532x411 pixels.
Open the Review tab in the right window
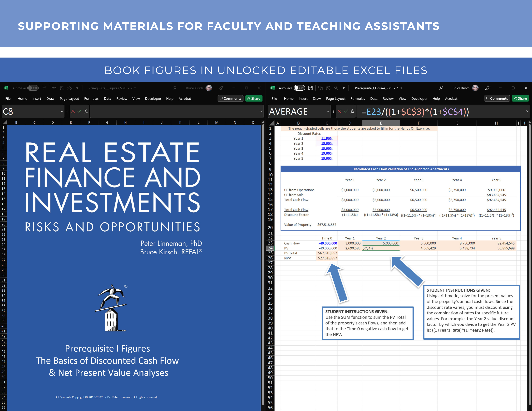tap(388, 99)
